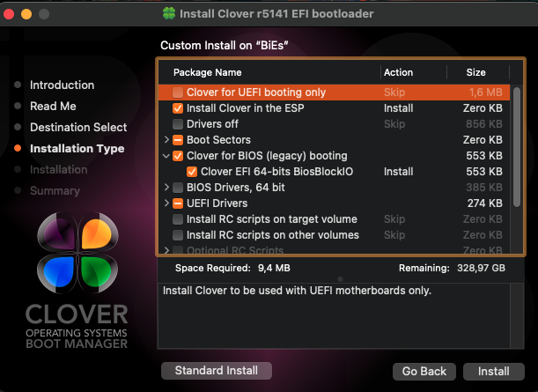Click the '274 KB' size value
This screenshot has width=538, height=392.
click(485, 203)
